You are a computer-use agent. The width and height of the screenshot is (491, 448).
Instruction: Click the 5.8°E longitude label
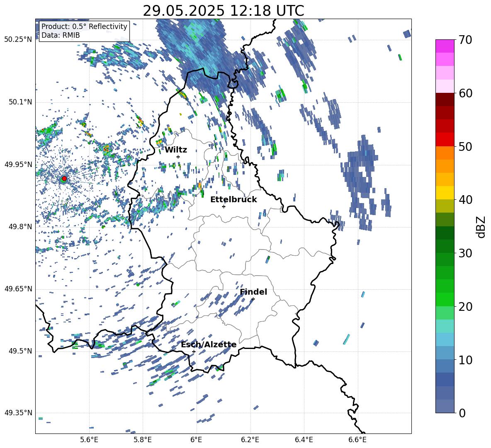pyautogui.click(x=143, y=440)
